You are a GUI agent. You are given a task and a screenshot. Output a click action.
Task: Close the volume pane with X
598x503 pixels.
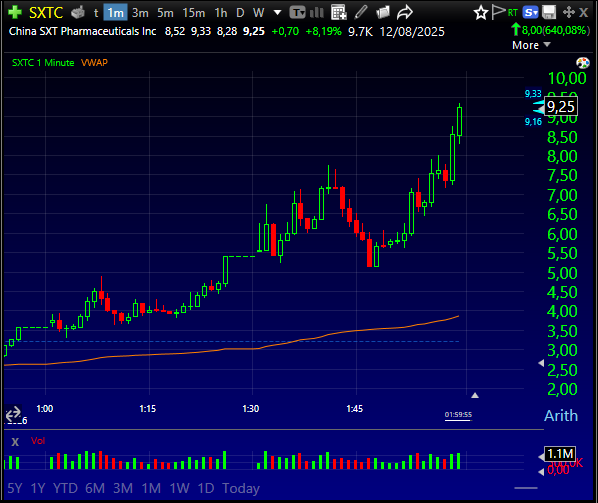(15, 442)
